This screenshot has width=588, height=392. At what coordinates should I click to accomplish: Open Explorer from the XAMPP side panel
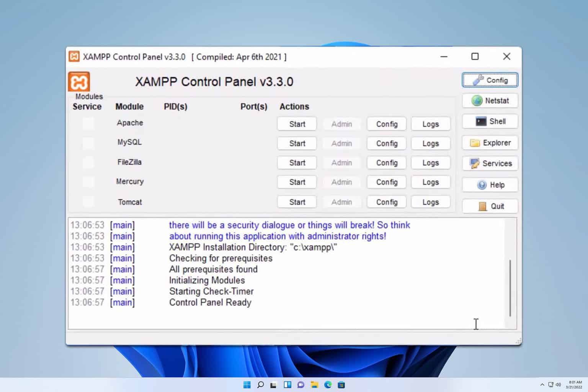click(490, 143)
